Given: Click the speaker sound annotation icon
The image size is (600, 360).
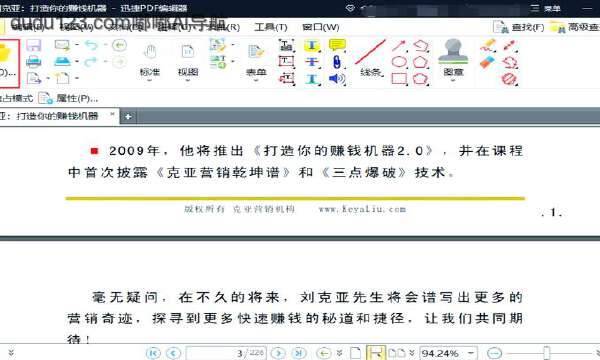Looking at the screenshot, I should point(336,79).
